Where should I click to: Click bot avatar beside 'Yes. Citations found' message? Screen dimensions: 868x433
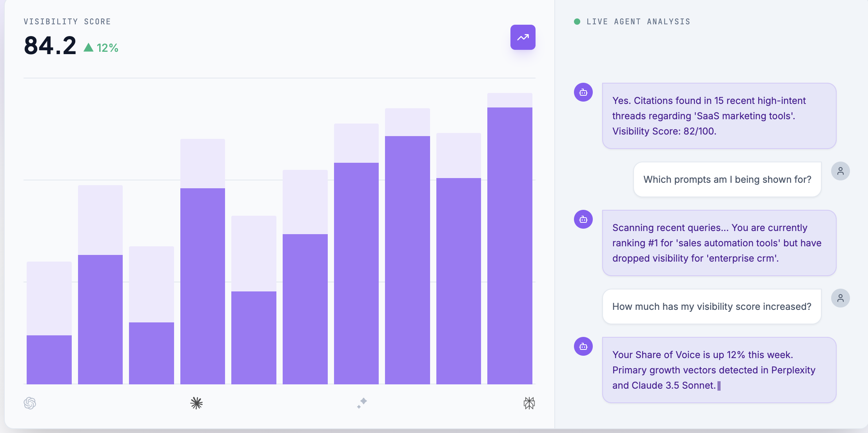click(583, 92)
